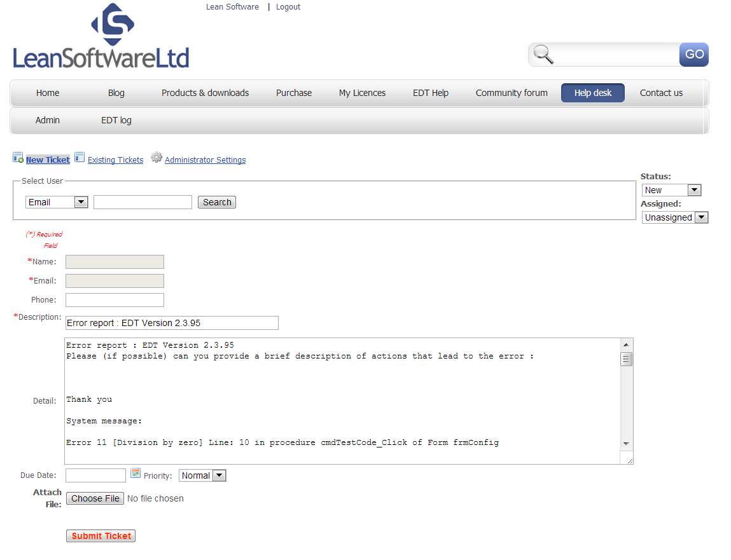Click the Description field with Error report text
This screenshot has width=731, height=560.
tap(172, 323)
